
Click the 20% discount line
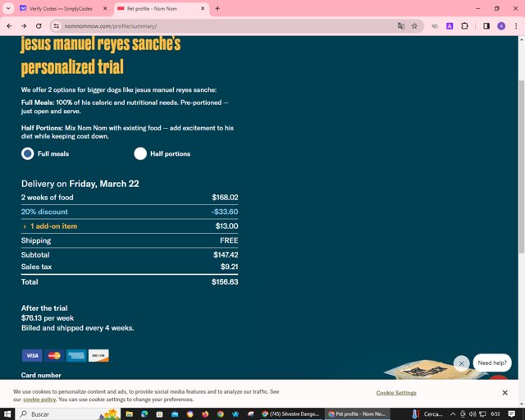coord(130,212)
